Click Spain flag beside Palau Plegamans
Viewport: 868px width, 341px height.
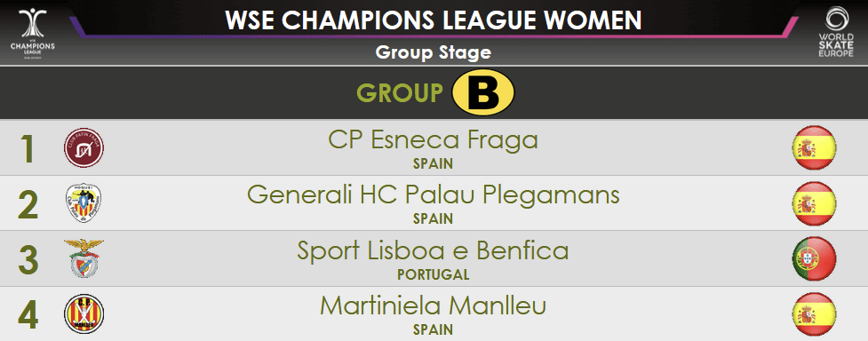[x=815, y=203]
